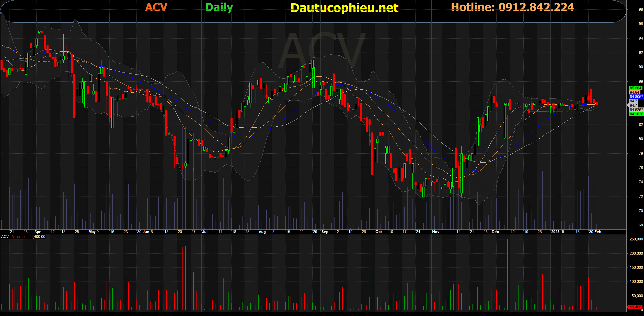
Task: Select the orange 84.84 price label
Action: coord(635,92)
